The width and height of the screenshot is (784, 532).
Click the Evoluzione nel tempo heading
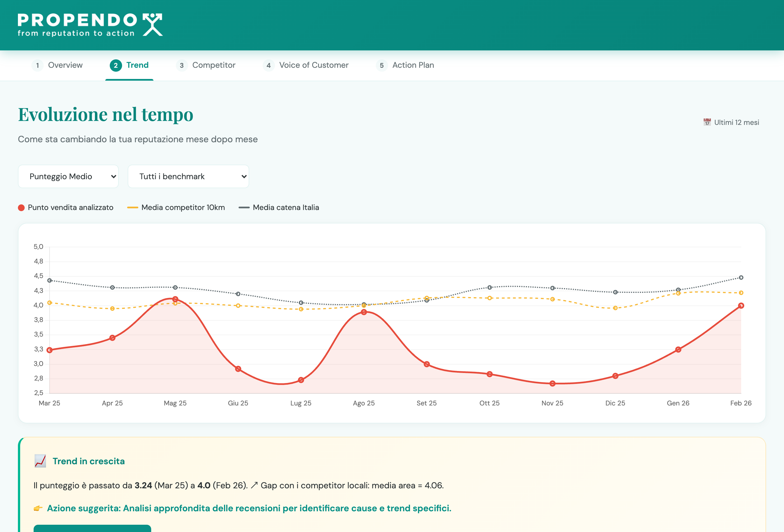tap(106, 114)
